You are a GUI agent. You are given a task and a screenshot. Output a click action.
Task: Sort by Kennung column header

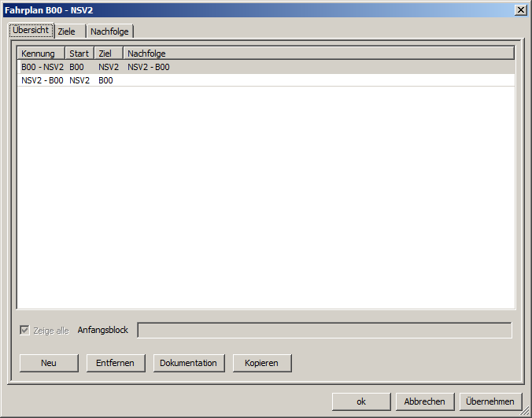(x=41, y=54)
